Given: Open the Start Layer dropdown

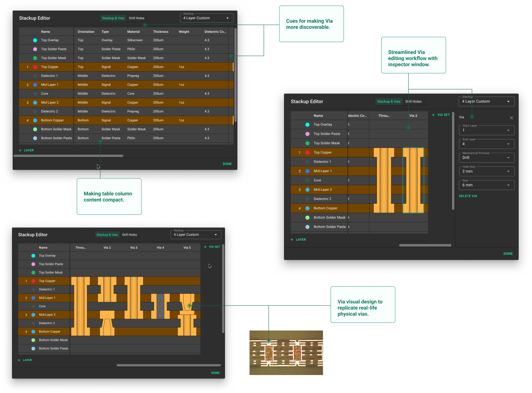Looking at the screenshot, I should [x=486, y=130].
